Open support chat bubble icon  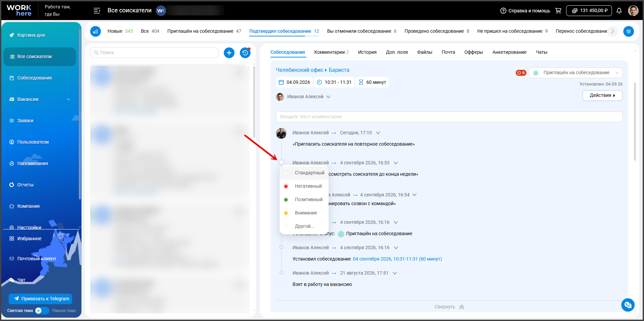628,305
